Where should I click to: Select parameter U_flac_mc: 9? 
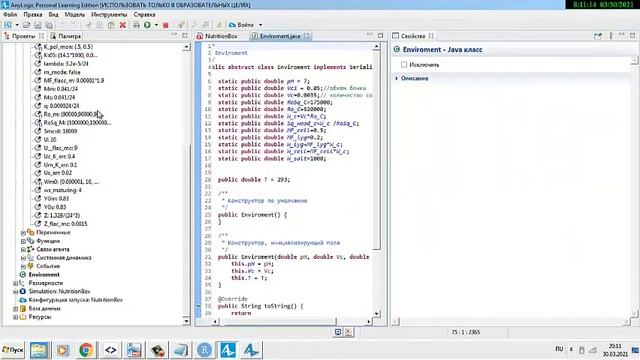tap(60, 148)
